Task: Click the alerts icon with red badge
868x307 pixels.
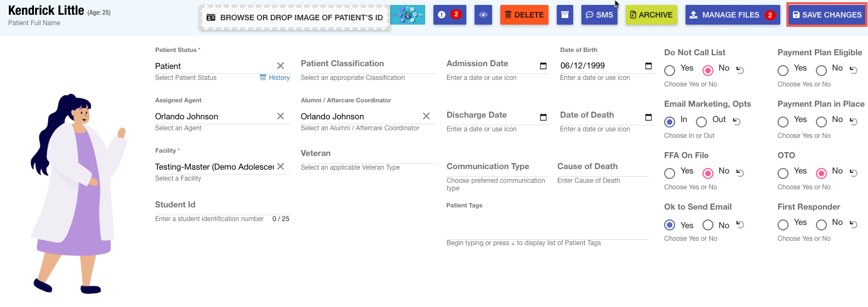Action: (x=449, y=15)
